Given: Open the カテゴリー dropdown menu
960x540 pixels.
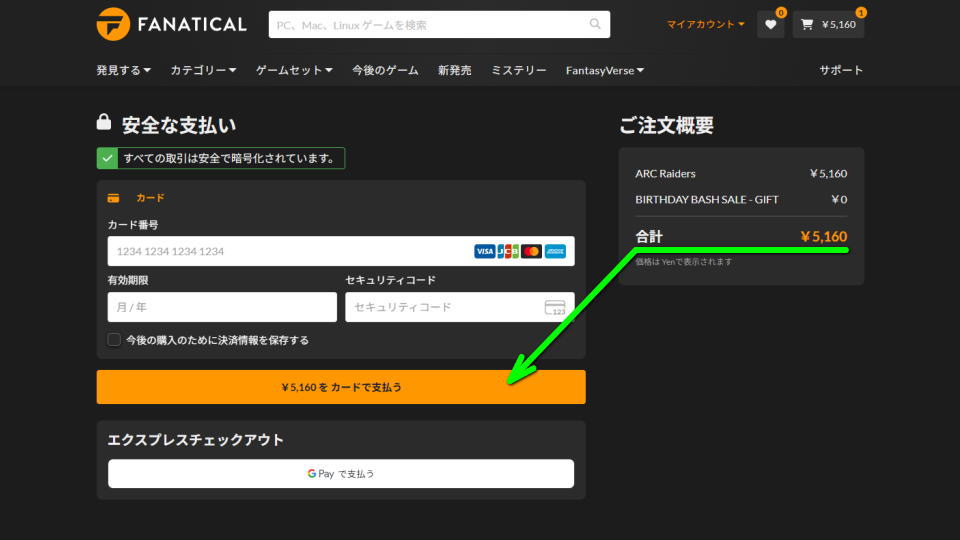Looking at the screenshot, I should (203, 70).
